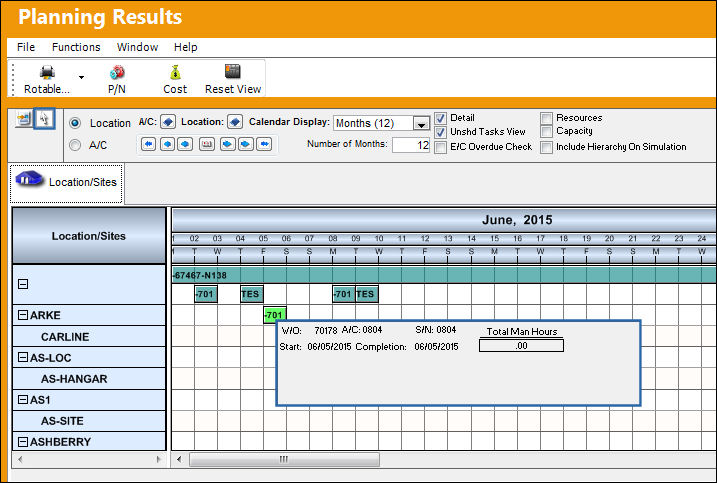Click the calendar icon in the navigation row
The height and width of the screenshot is (483, 717).
(x=207, y=145)
